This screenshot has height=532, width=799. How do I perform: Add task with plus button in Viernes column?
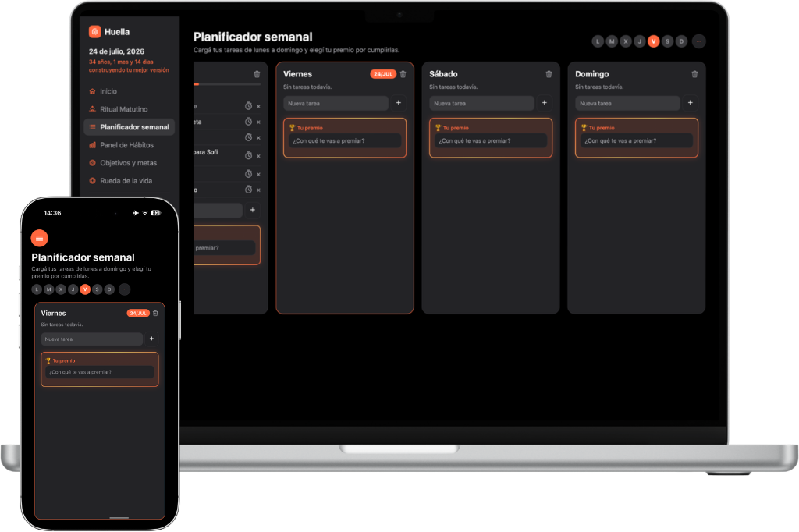click(399, 103)
